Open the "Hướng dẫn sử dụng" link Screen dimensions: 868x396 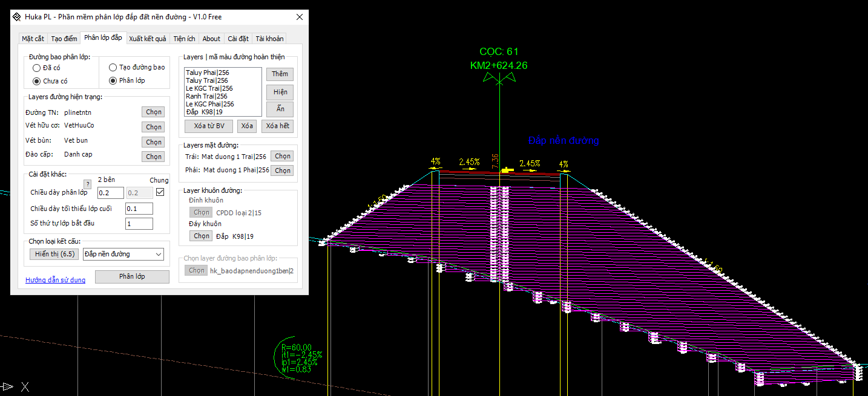(55, 280)
